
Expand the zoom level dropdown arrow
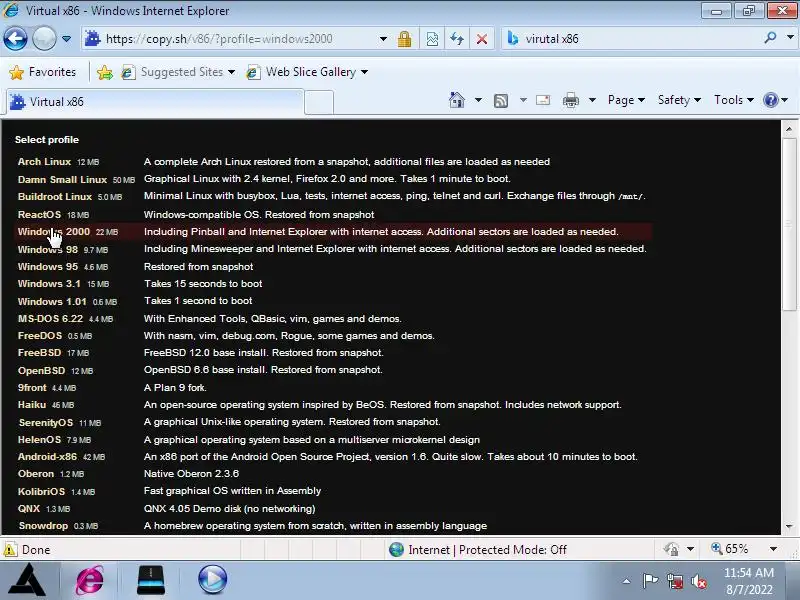[x=773, y=549]
